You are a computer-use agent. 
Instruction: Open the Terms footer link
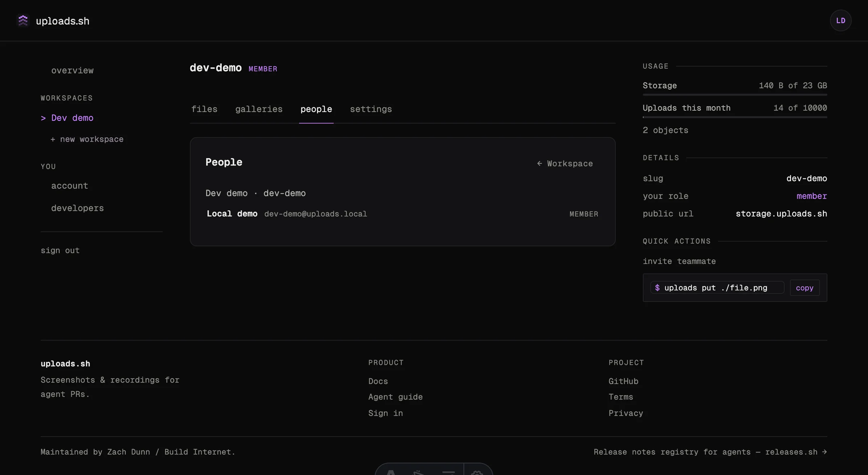pyautogui.click(x=621, y=397)
